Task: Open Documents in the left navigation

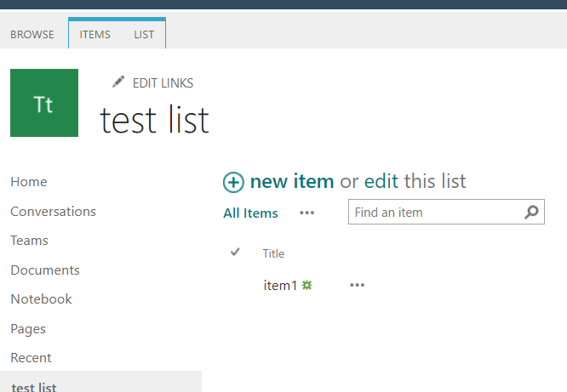Action: pos(45,270)
